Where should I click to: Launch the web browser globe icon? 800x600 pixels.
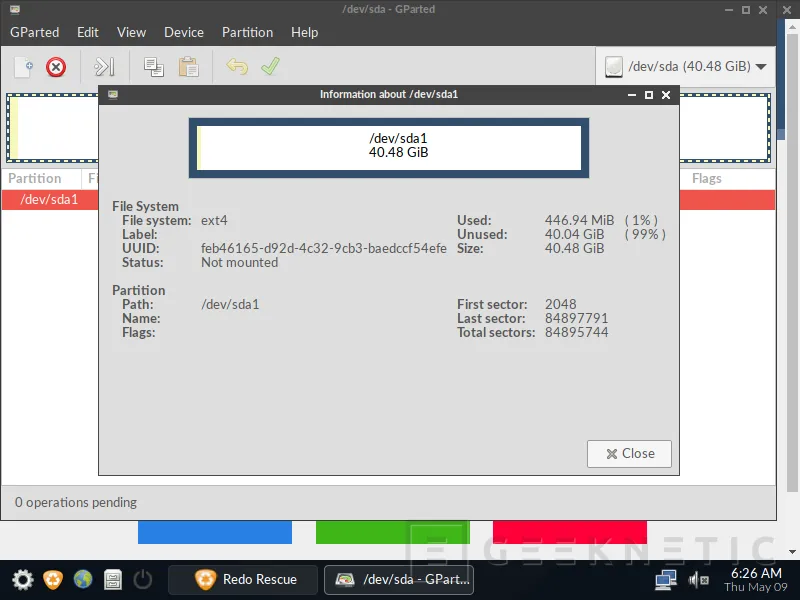coord(83,579)
